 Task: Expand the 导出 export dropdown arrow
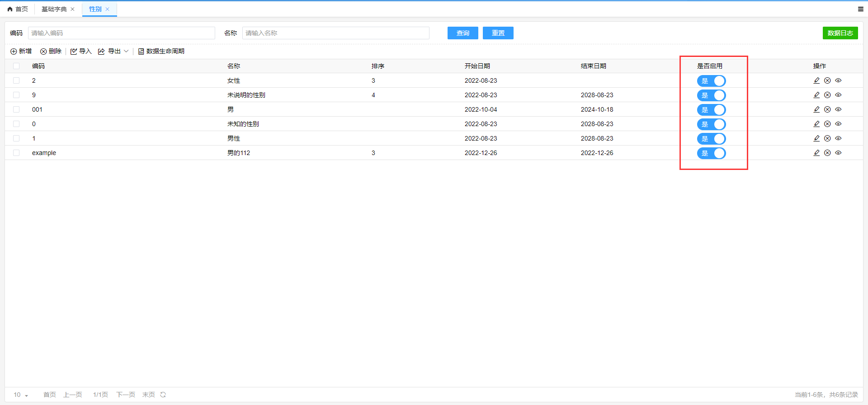click(126, 52)
